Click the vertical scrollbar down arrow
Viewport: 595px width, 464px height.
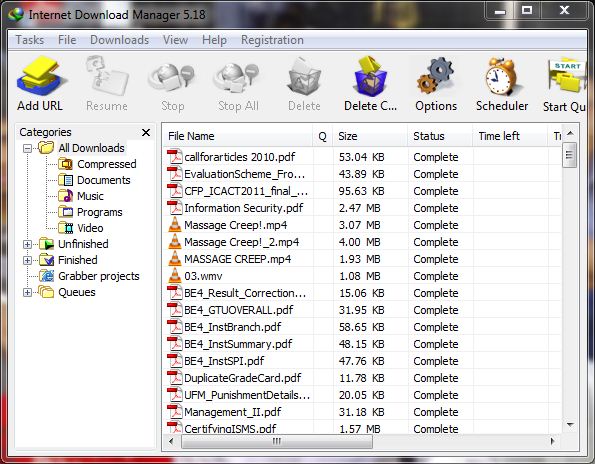570,425
